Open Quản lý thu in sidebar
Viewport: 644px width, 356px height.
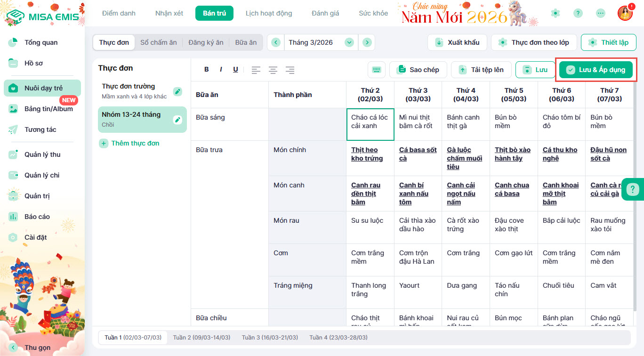[x=42, y=154]
